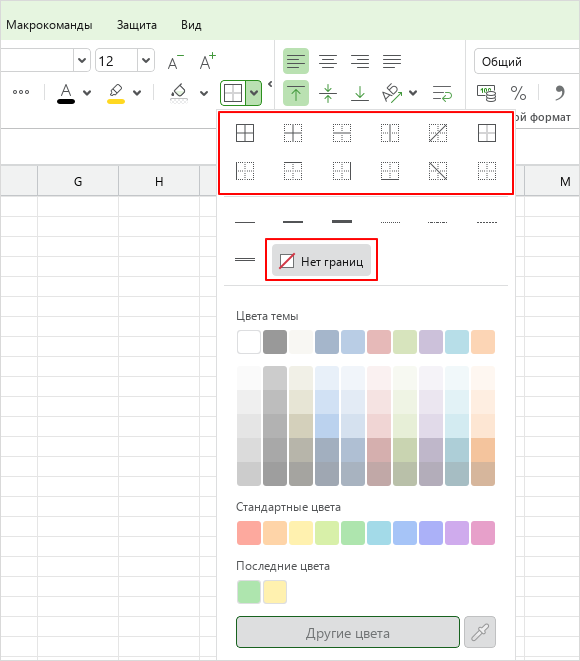Click the increase font size icon

coord(207,62)
